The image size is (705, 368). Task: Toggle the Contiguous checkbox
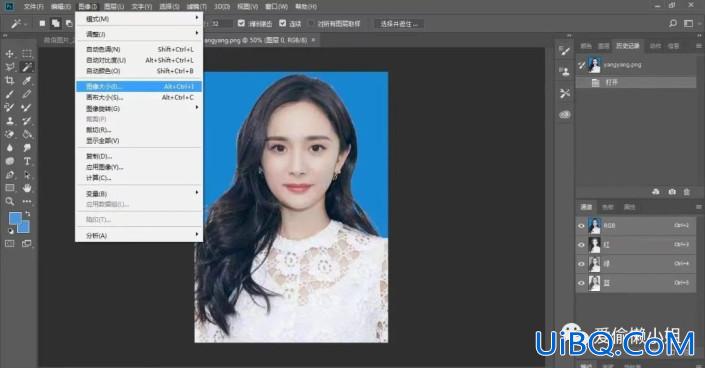pyautogui.click(x=282, y=23)
